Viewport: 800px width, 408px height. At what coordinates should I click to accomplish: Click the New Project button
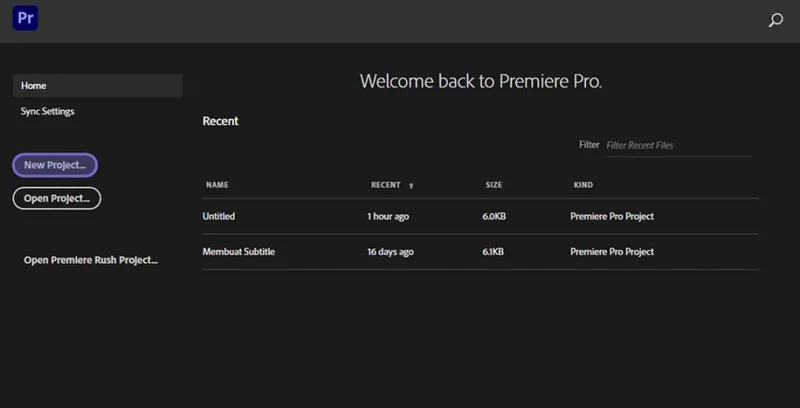tap(55, 165)
